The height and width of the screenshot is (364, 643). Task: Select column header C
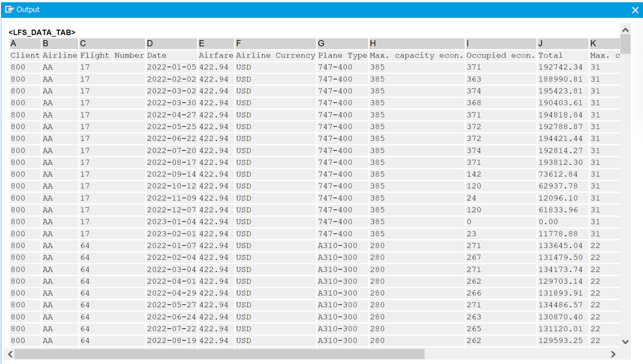(112, 43)
